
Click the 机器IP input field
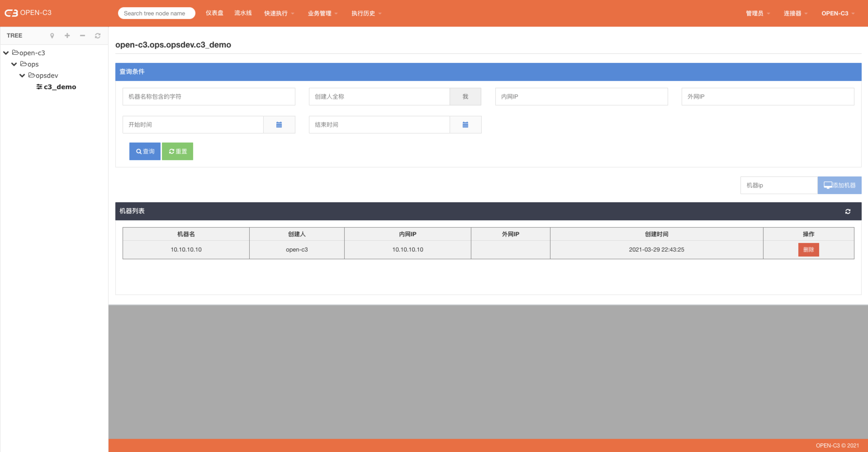point(778,185)
